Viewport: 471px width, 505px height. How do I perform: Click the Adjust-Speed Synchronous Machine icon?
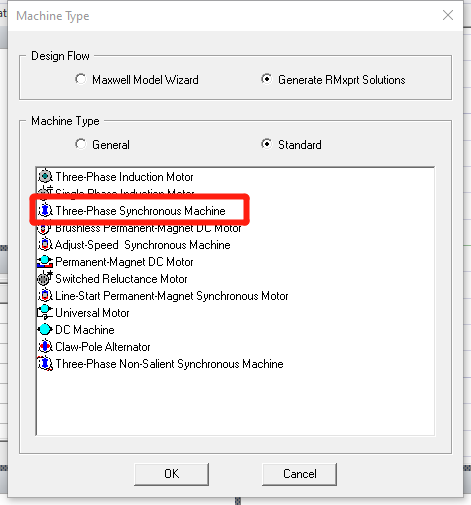click(x=45, y=245)
